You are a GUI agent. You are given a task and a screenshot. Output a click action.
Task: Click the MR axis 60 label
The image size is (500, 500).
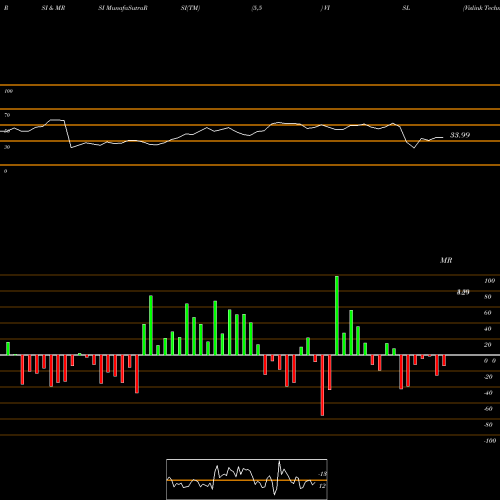click(x=488, y=313)
